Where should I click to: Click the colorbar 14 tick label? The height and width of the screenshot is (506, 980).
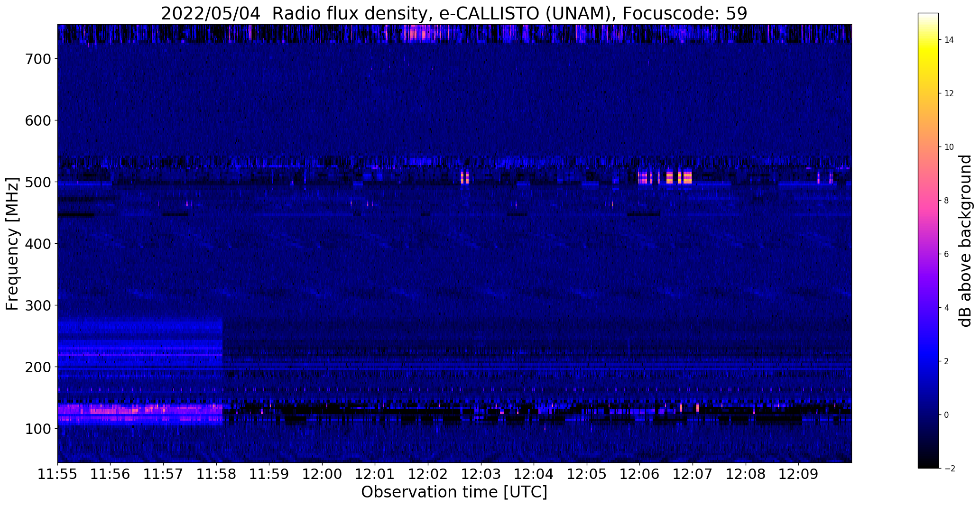click(x=949, y=40)
